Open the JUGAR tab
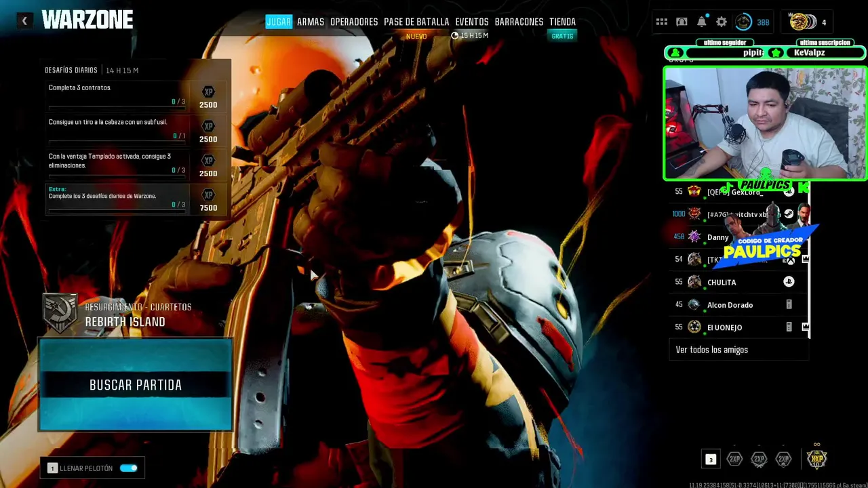 [x=279, y=22]
